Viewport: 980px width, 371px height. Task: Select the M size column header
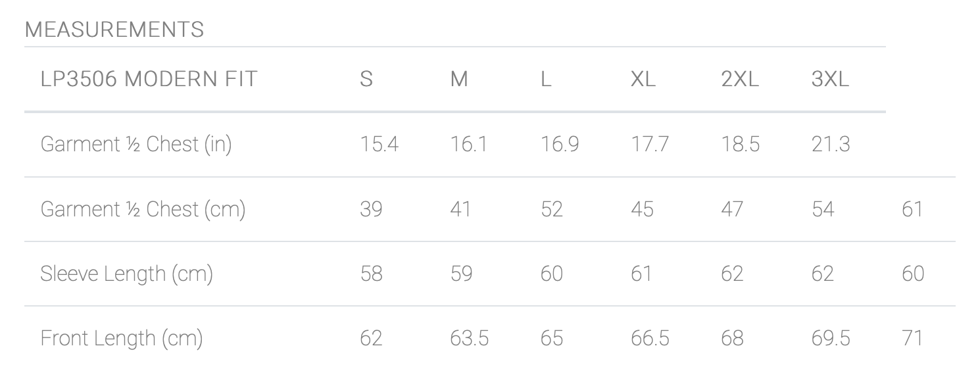pyautogui.click(x=459, y=80)
